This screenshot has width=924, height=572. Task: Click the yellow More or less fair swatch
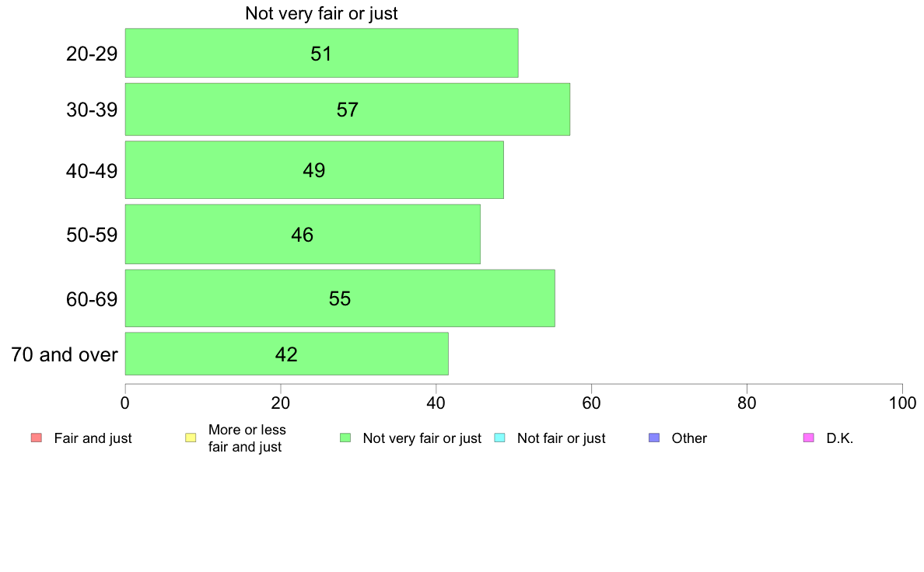(x=191, y=438)
